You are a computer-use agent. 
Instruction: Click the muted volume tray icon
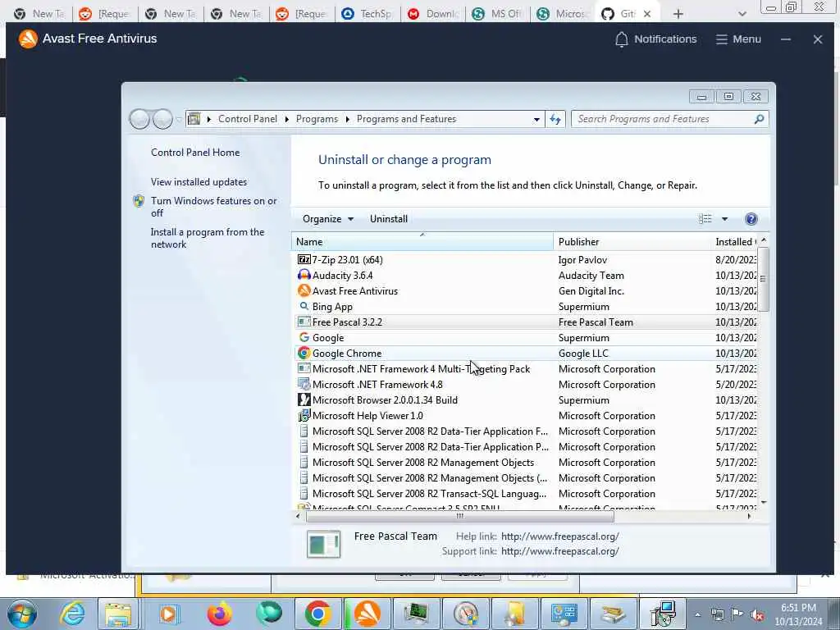(x=757, y=615)
